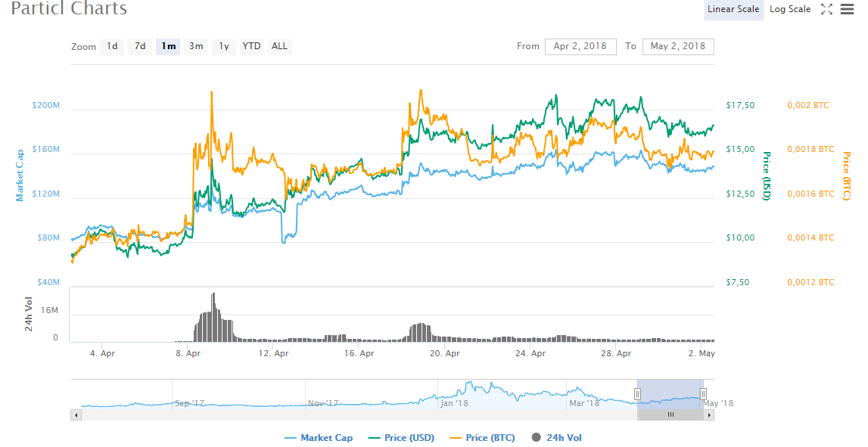
Task: Select the 3m zoom range
Action: (196, 46)
